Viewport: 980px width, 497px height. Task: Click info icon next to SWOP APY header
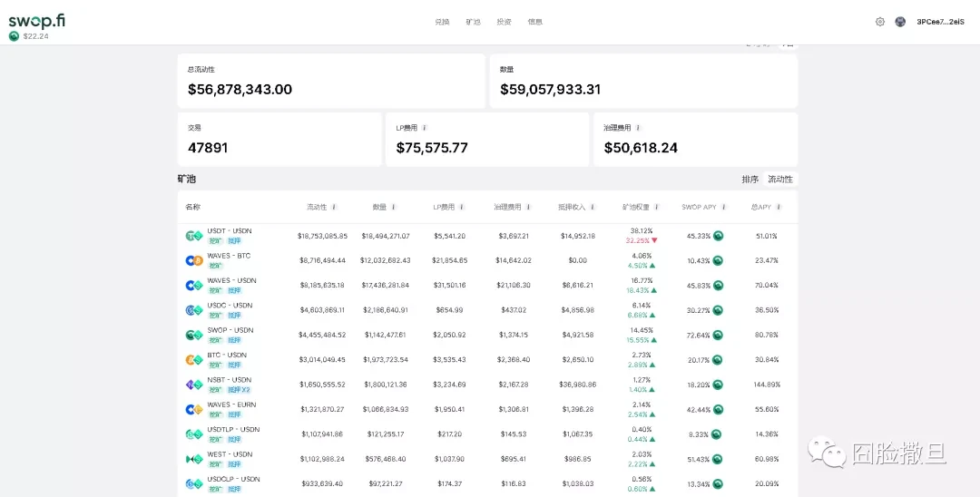pyautogui.click(x=724, y=207)
